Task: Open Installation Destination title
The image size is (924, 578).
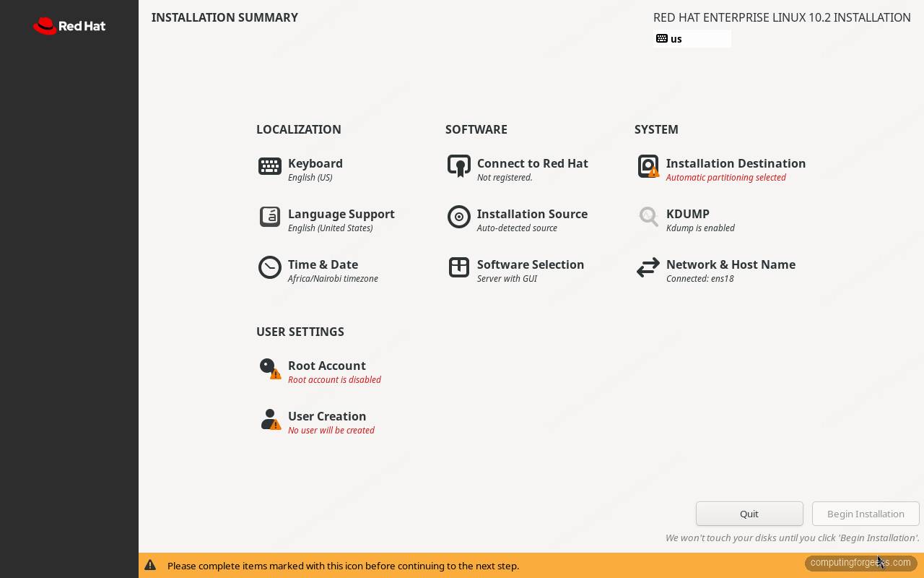Action: tap(736, 163)
